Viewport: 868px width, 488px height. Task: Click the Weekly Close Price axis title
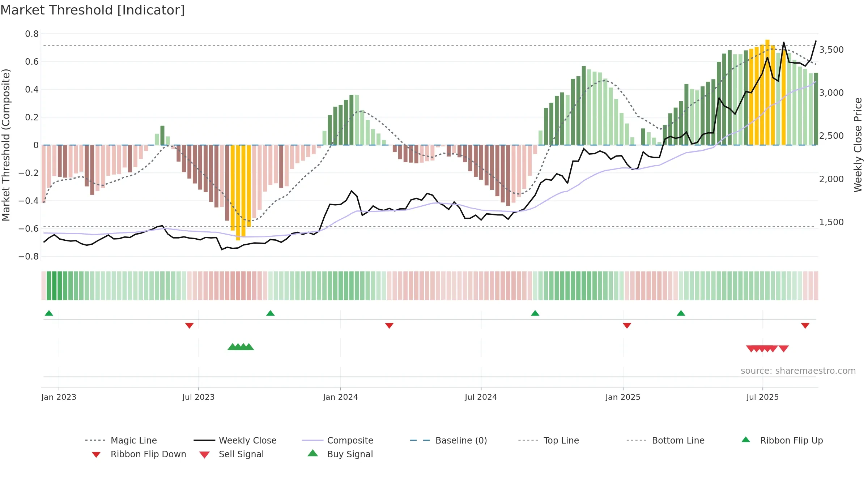coord(858,145)
